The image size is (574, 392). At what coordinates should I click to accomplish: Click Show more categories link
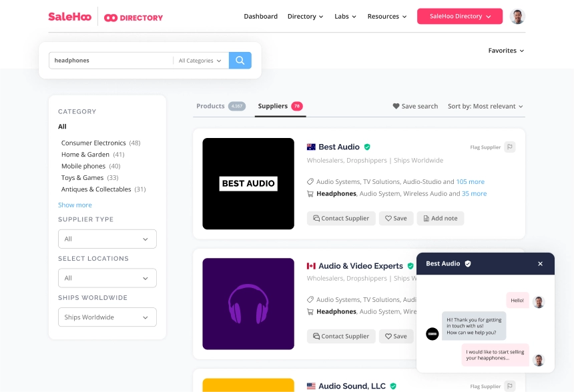75,205
